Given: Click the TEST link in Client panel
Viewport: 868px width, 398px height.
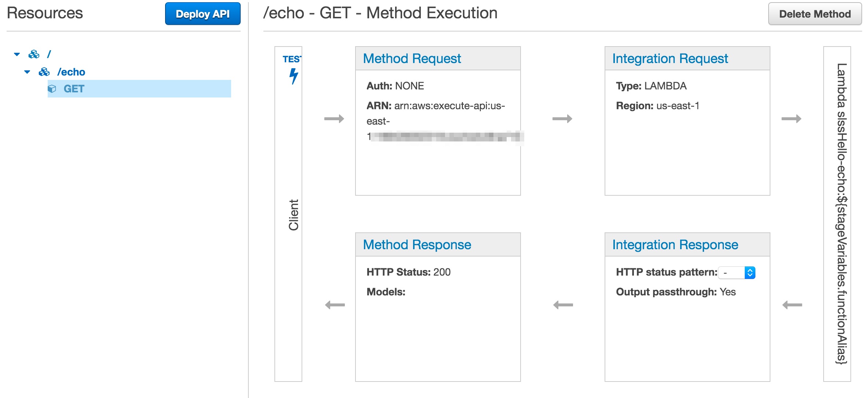Looking at the screenshot, I should pos(292,59).
